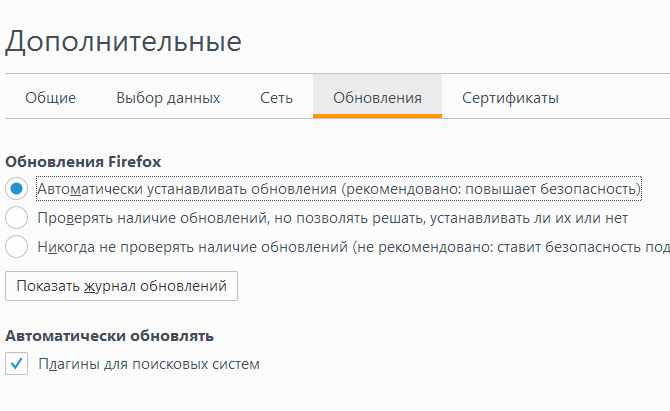Click the Дополнительные page heading

123,42
